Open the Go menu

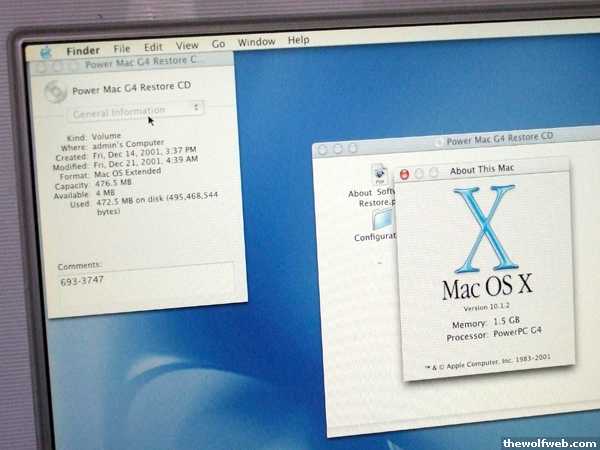tap(218, 45)
